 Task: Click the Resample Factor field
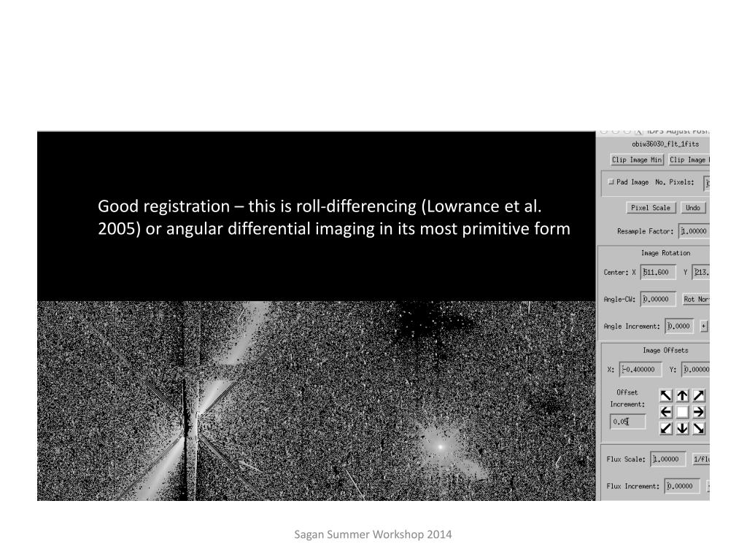point(694,231)
